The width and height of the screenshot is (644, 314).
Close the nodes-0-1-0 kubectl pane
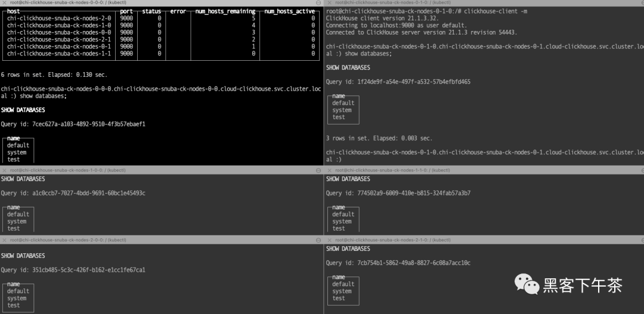(x=329, y=2)
